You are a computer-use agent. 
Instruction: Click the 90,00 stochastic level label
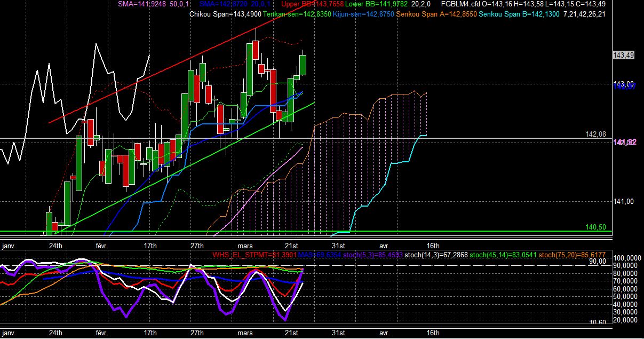598,261
